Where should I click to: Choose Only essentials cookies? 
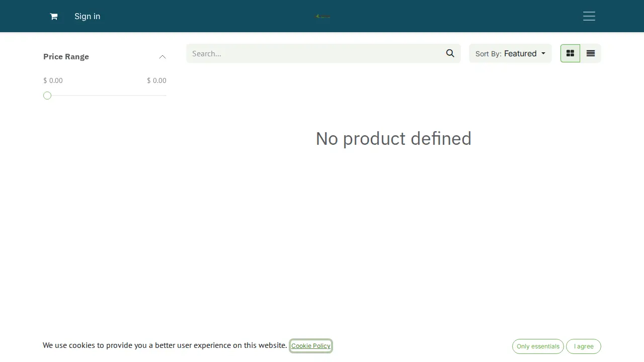tap(538, 346)
